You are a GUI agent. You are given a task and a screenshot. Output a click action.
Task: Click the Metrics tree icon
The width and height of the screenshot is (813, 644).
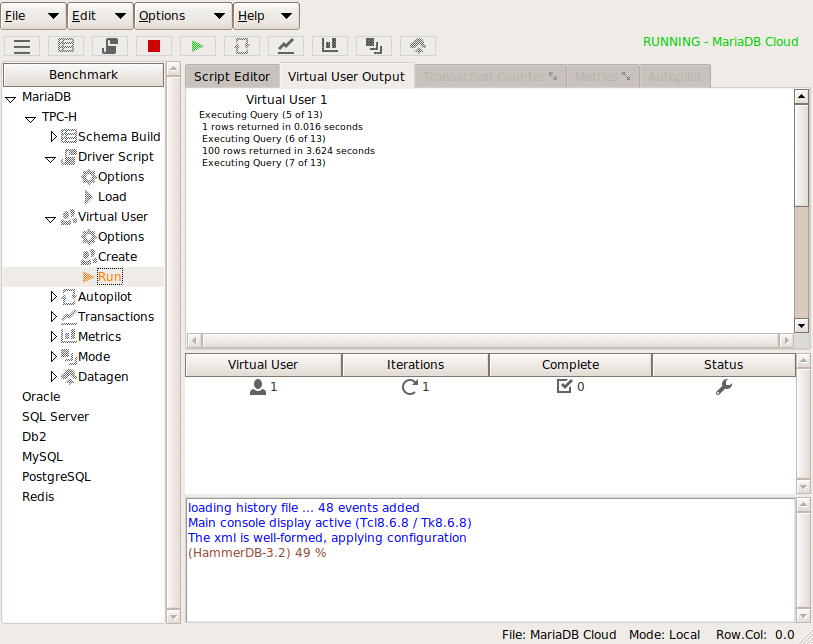(68, 337)
